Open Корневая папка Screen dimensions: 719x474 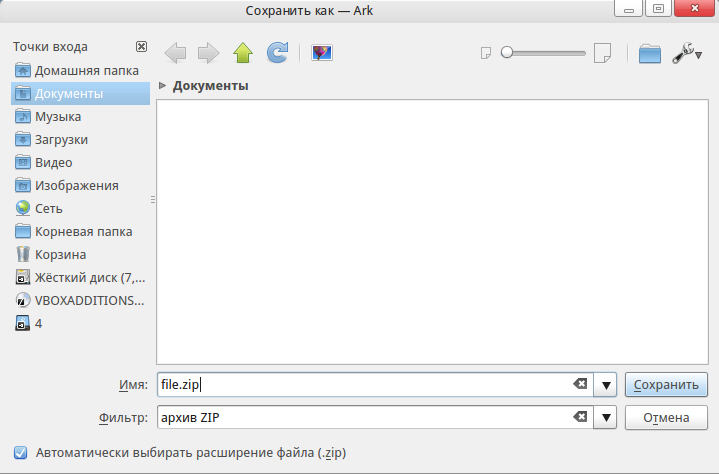click(80, 231)
